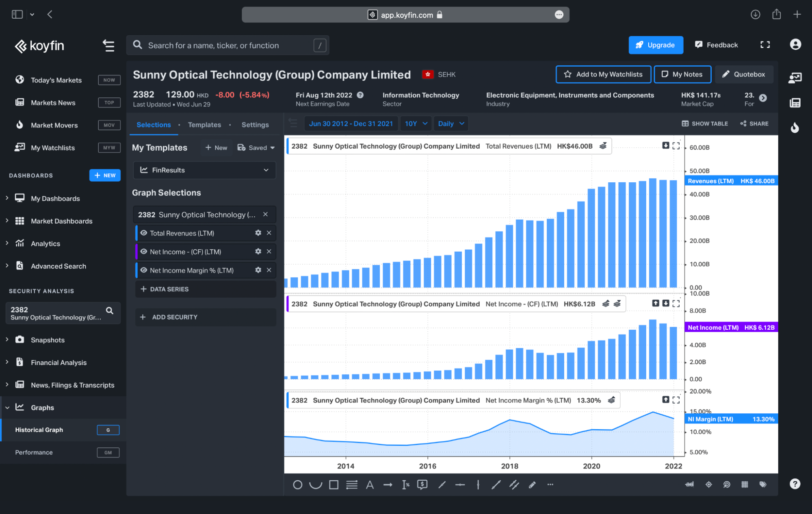Open the FinResults template dropdown

204,170
